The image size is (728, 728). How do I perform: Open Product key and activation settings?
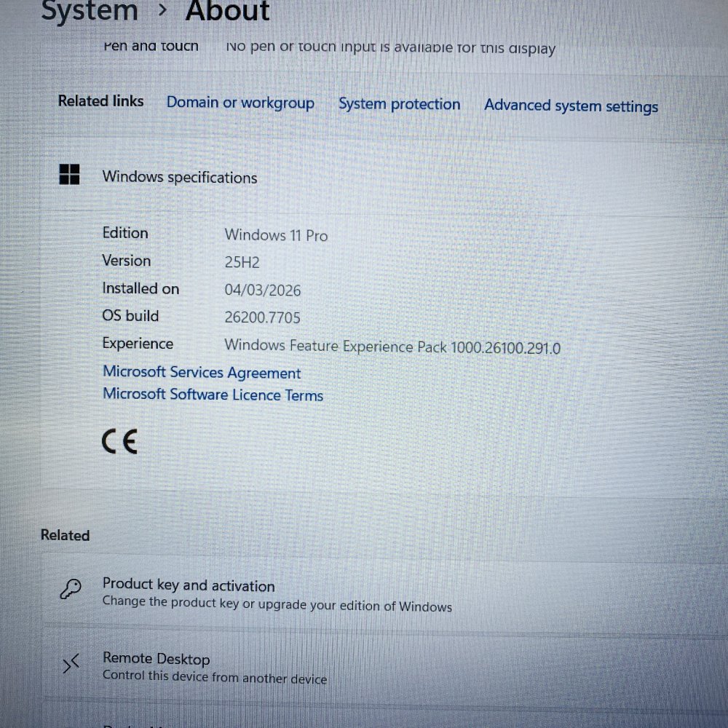point(384,596)
